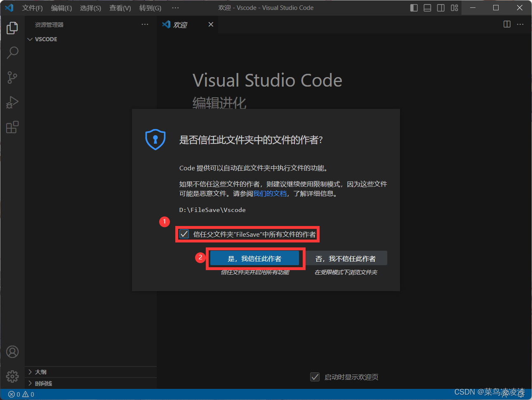Click the VS Code logo in title bar
Viewport: 532px width, 400px height.
pyautogui.click(x=9, y=8)
